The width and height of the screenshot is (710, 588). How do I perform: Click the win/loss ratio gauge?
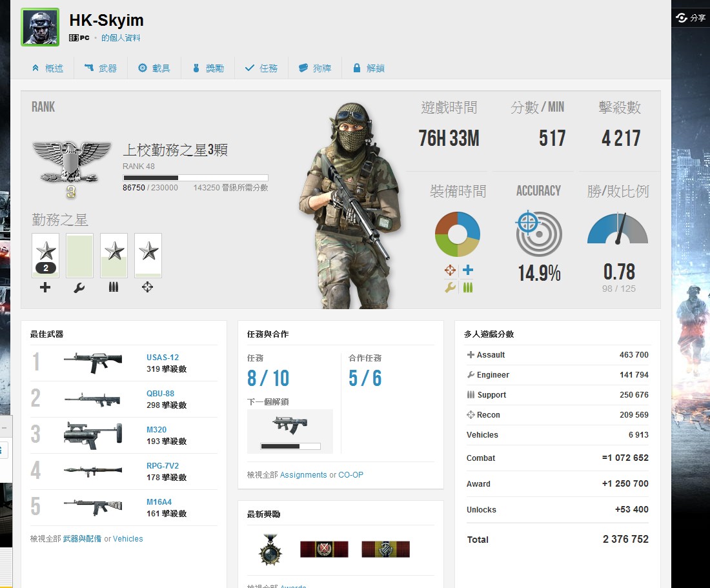click(x=618, y=228)
